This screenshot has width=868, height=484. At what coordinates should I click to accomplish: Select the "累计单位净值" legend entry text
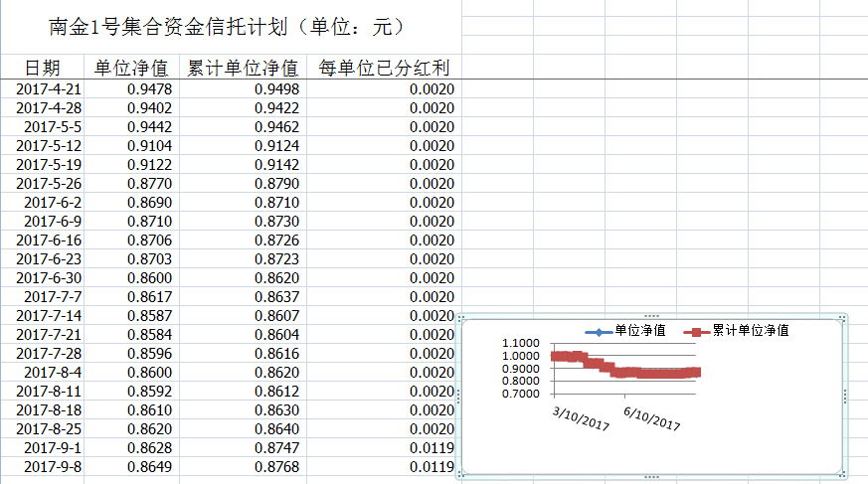(751, 331)
